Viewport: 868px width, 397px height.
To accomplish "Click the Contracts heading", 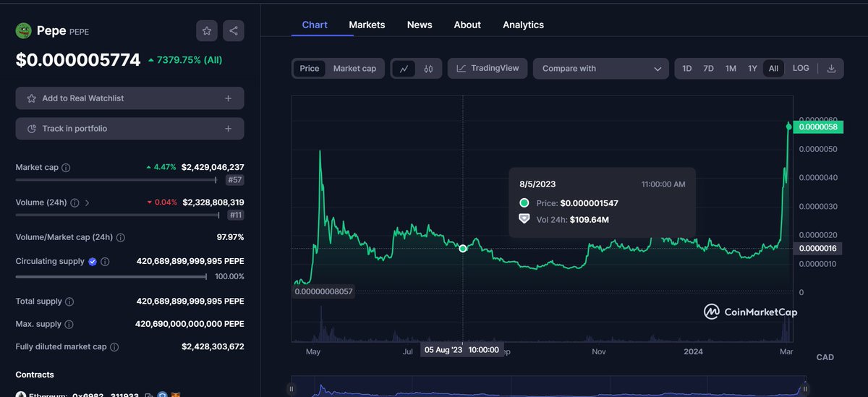I will point(35,375).
